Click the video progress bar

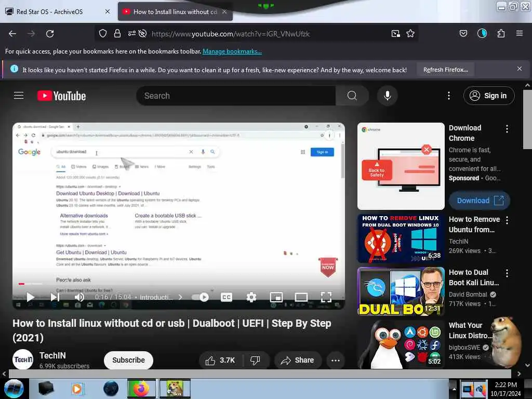[x=179, y=284]
